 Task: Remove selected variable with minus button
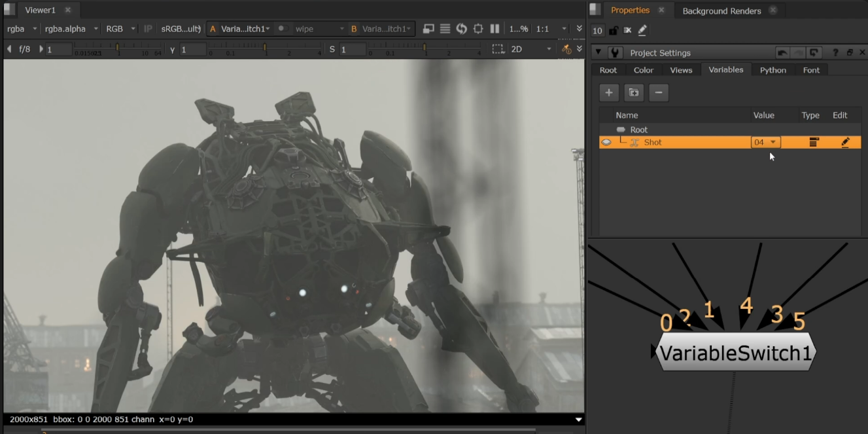pyautogui.click(x=658, y=93)
